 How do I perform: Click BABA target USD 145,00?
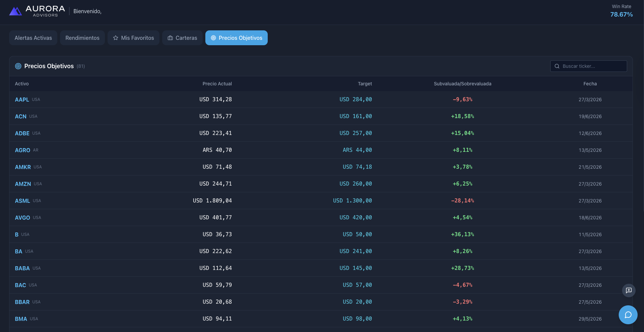coord(356,268)
